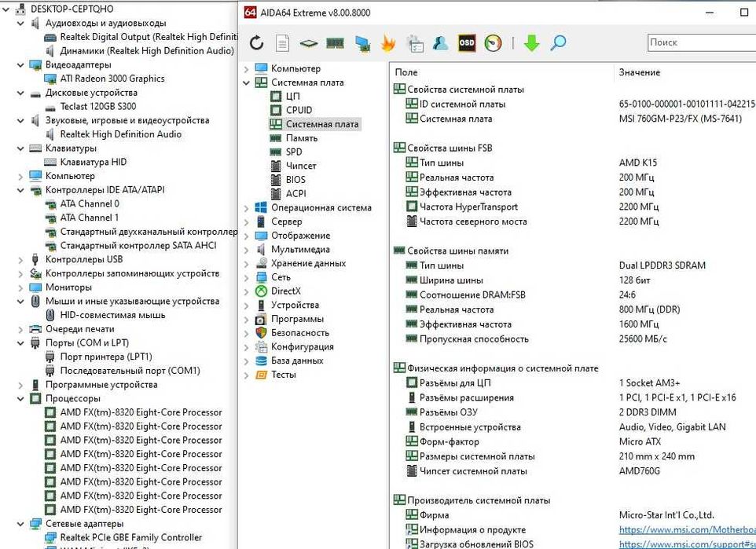The width and height of the screenshot is (756, 549).
Task: Click the user profile toolbar icon
Action: [440, 43]
